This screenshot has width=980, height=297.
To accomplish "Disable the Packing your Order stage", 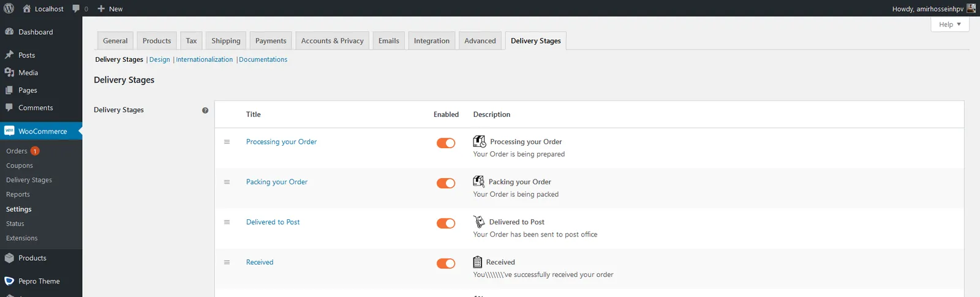I will 446,183.
